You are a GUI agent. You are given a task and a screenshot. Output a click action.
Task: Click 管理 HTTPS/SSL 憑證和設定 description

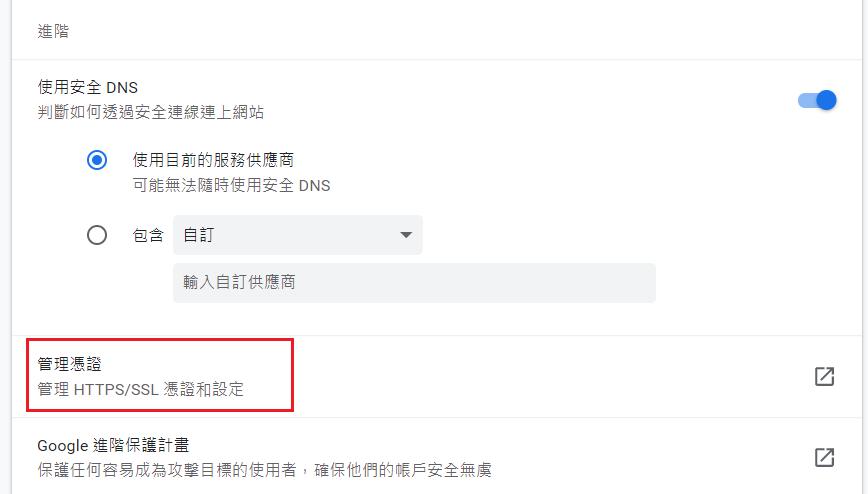click(x=141, y=389)
